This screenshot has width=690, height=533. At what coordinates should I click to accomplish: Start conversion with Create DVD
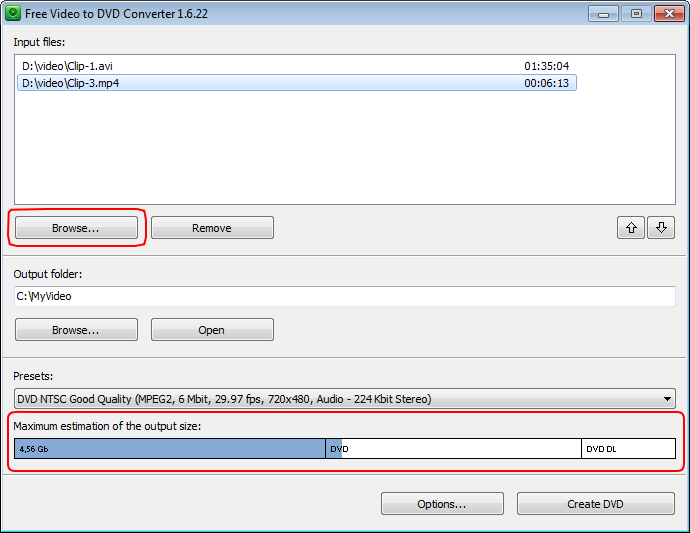click(x=595, y=504)
